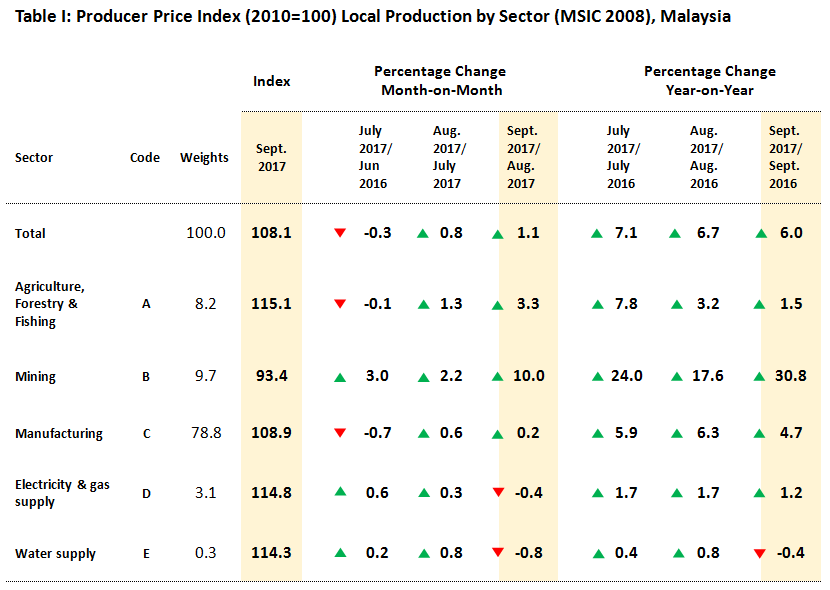Click the green arrow next to Mining 30.8
This screenshot has height=590, width=830.
pyautogui.click(x=760, y=377)
